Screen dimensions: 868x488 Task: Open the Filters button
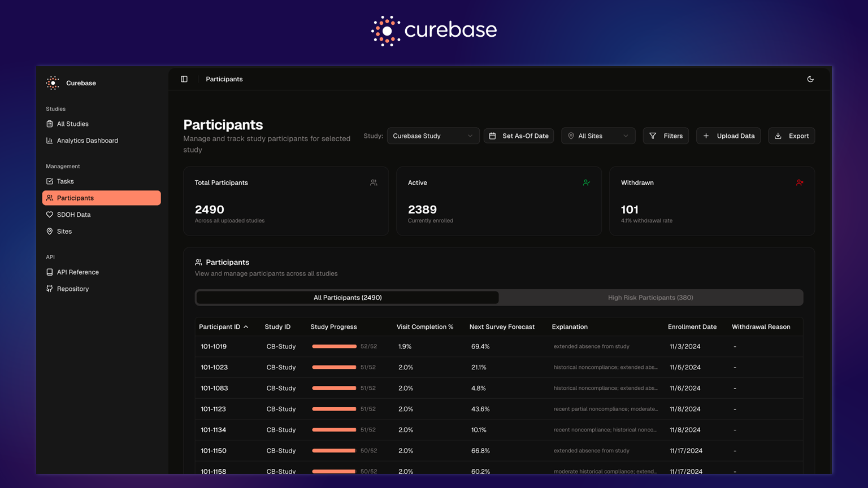666,136
